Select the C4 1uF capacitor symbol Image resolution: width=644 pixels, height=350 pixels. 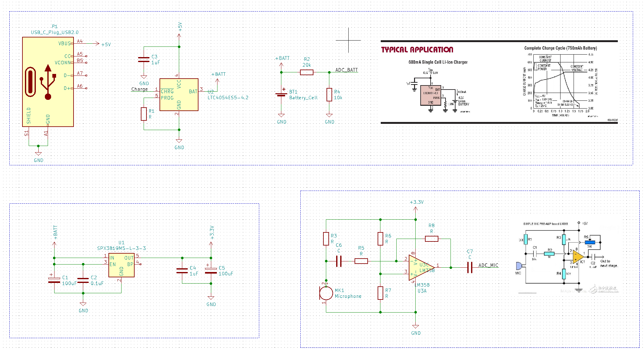point(182,270)
